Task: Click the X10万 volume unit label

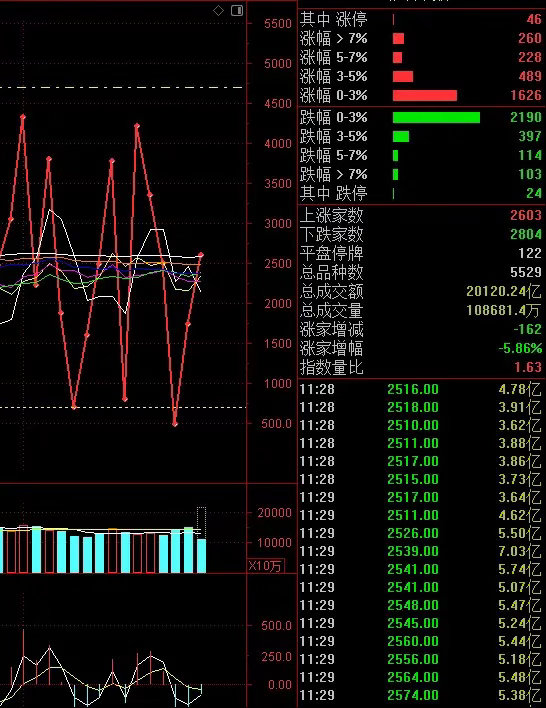Action: [x=265, y=566]
